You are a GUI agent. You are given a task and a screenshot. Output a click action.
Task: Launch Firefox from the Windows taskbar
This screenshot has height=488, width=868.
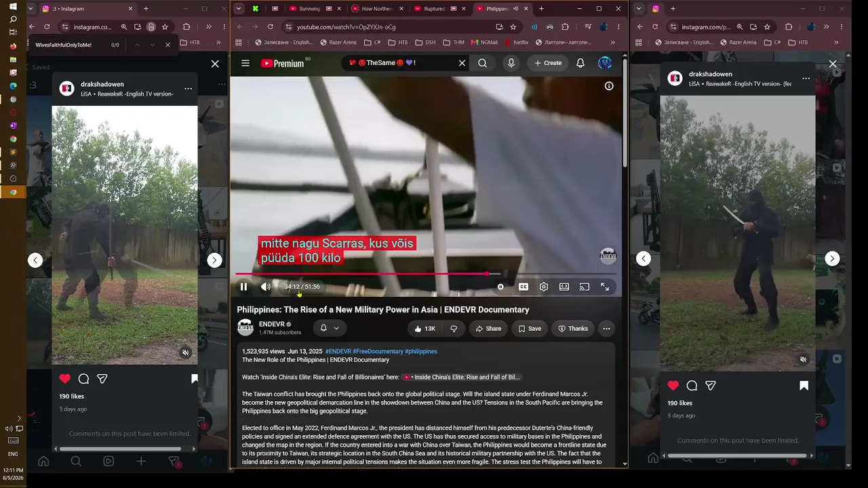pos(13,46)
